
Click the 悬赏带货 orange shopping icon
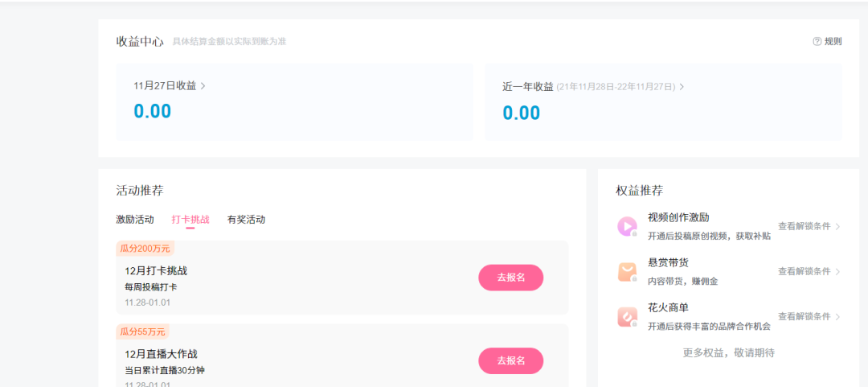tap(627, 272)
